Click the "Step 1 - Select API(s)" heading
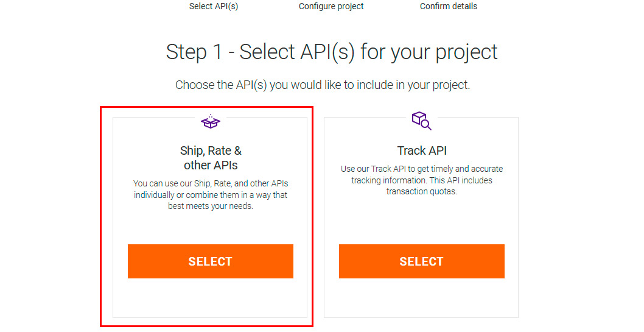Screen dimensions: 644x332 coord(332,52)
